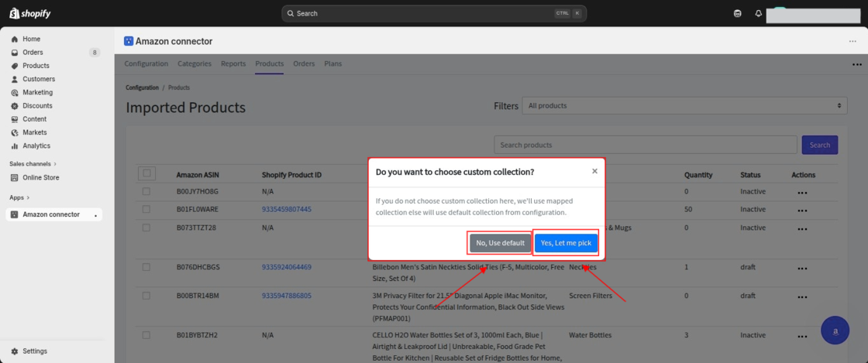Switch to Categories tab
The width and height of the screenshot is (868, 363).
tap(195, 64)
